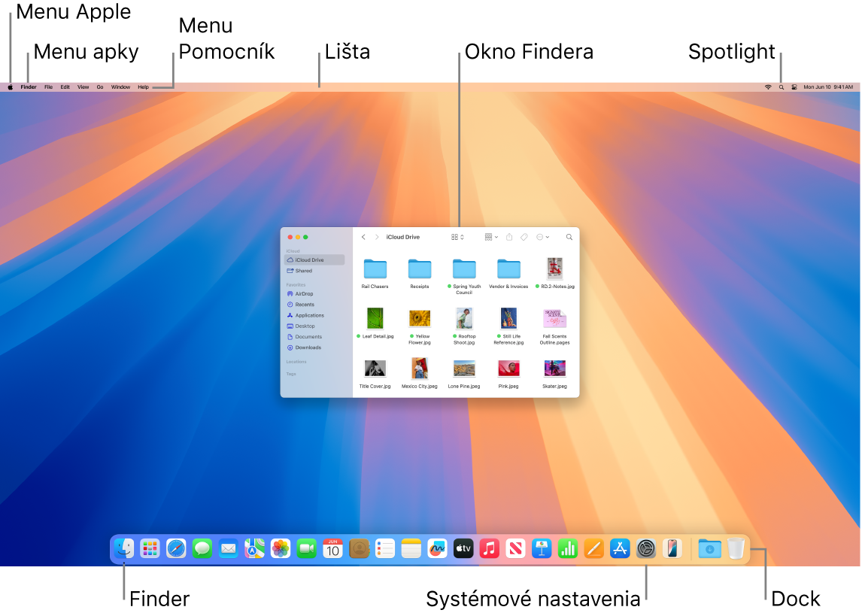This screenshot has width=862, height=616.
Task: Open the Music app from the Dock
Action: (490, 549)
